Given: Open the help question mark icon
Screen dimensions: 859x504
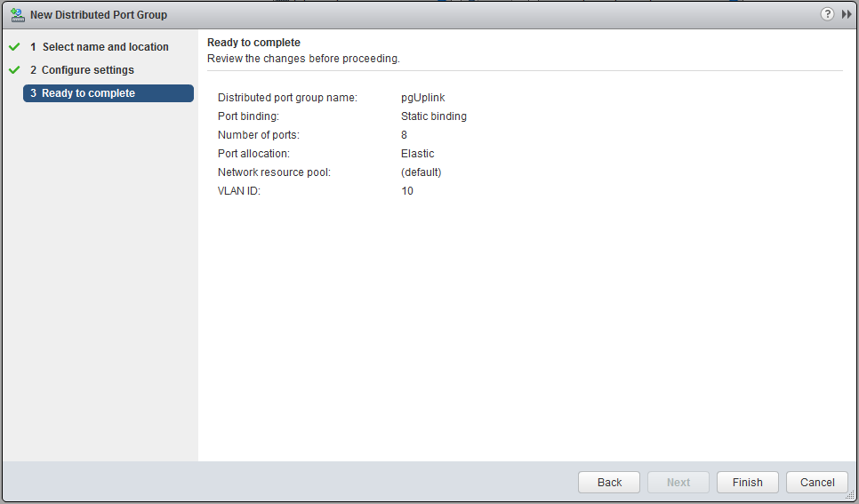Looking at the screenshot, I should (x=827, y=14).
